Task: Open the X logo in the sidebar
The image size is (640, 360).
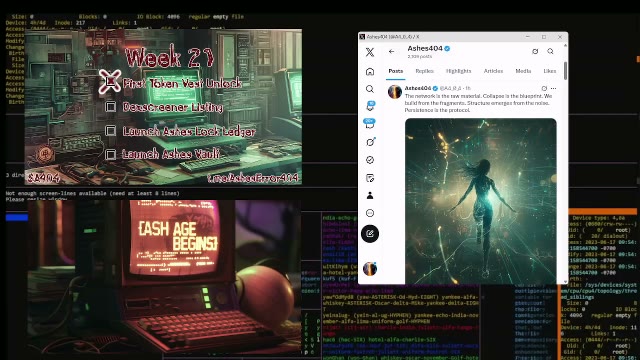Action: pos(370,52)
